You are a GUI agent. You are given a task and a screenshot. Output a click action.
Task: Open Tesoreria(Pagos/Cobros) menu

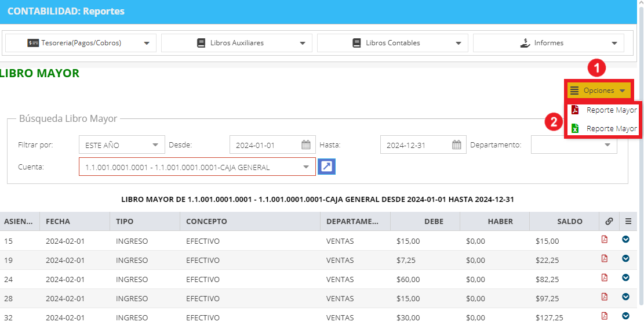click(x=81, y=43)
